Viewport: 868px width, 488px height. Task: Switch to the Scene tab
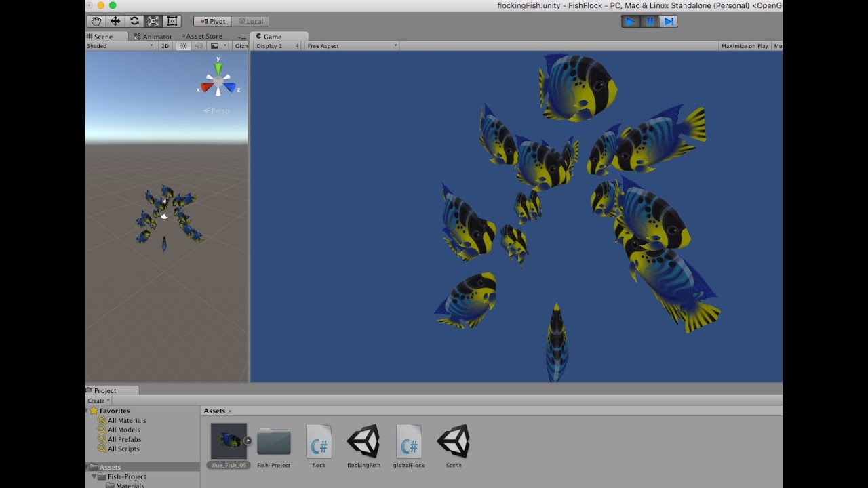click(103, 36)
